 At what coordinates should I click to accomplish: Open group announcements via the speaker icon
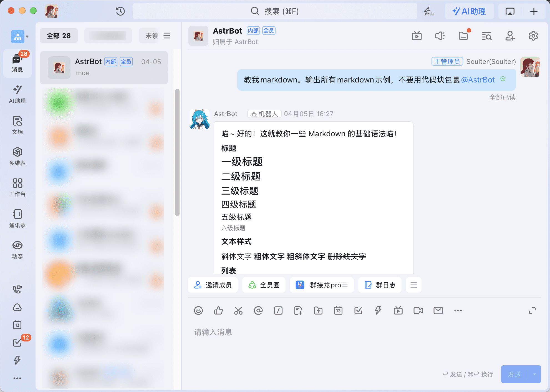[x=440, y=36]
